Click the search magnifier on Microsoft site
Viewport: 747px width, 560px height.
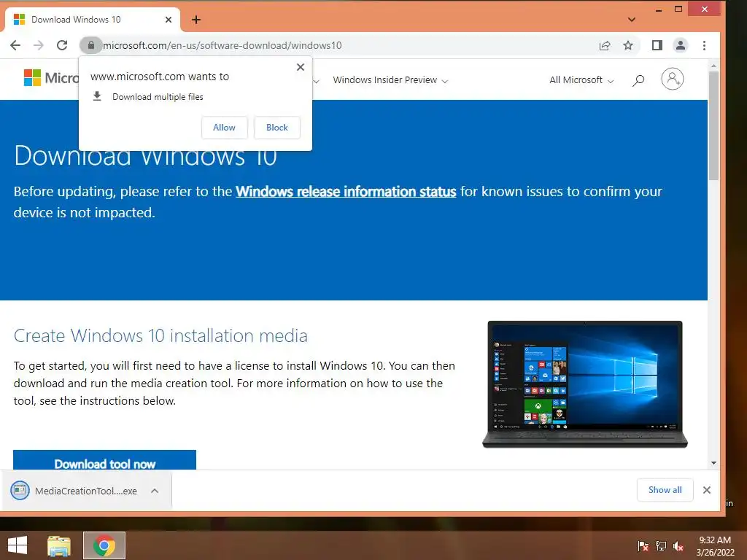click(638, 80)
